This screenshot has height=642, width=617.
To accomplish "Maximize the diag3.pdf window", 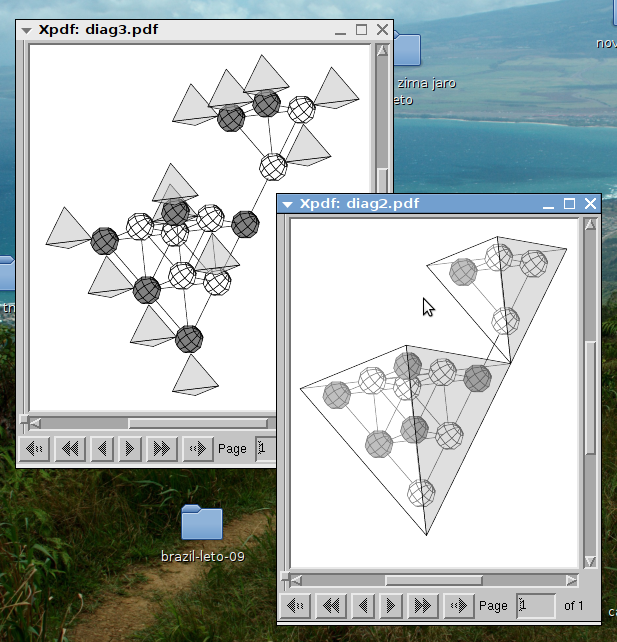I will point(361,30).
